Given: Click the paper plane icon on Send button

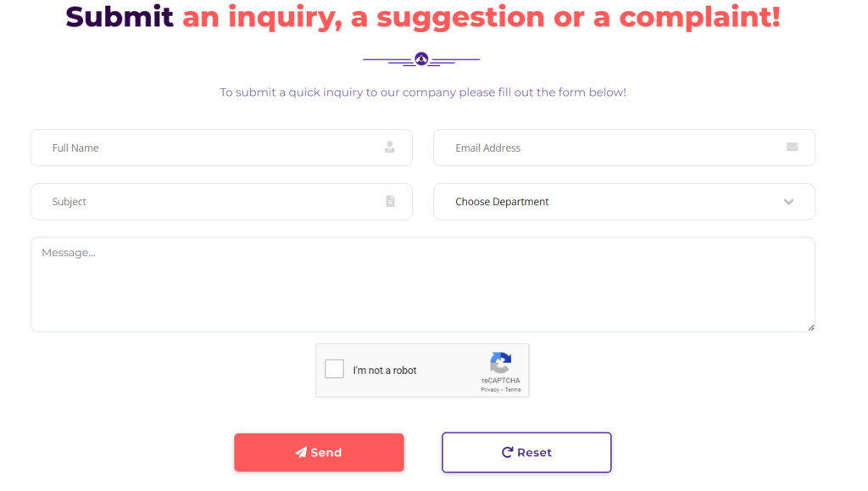Looking at the screenshot, I should click(303, 452).
